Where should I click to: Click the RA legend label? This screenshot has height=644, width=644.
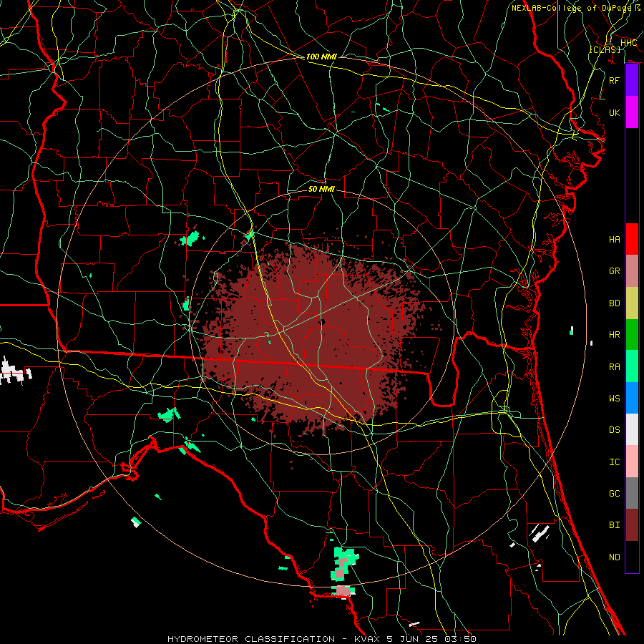[x=615, y=367]
